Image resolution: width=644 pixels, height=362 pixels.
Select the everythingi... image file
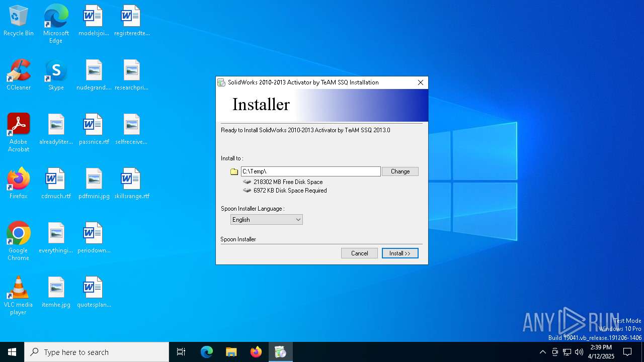click(x=56, y=238)
